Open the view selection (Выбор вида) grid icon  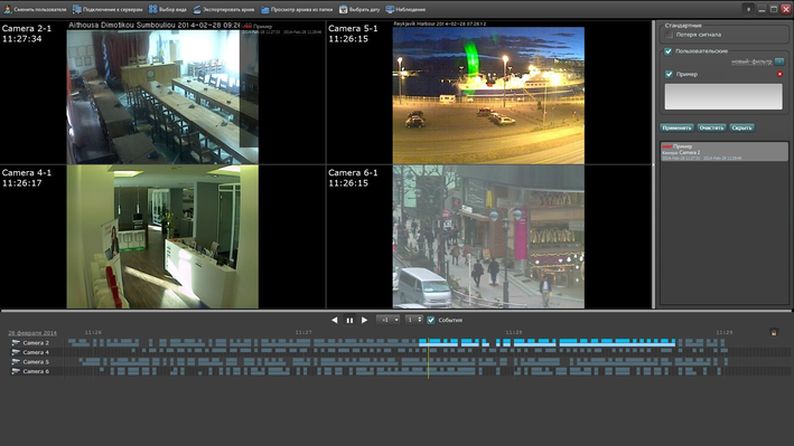click(x=153, y=9)
